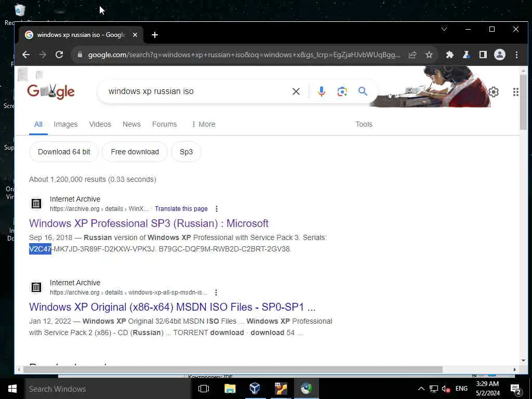Screen dimensions: 532x399
Task: Bookmark this page with the star
Action: 429,55
